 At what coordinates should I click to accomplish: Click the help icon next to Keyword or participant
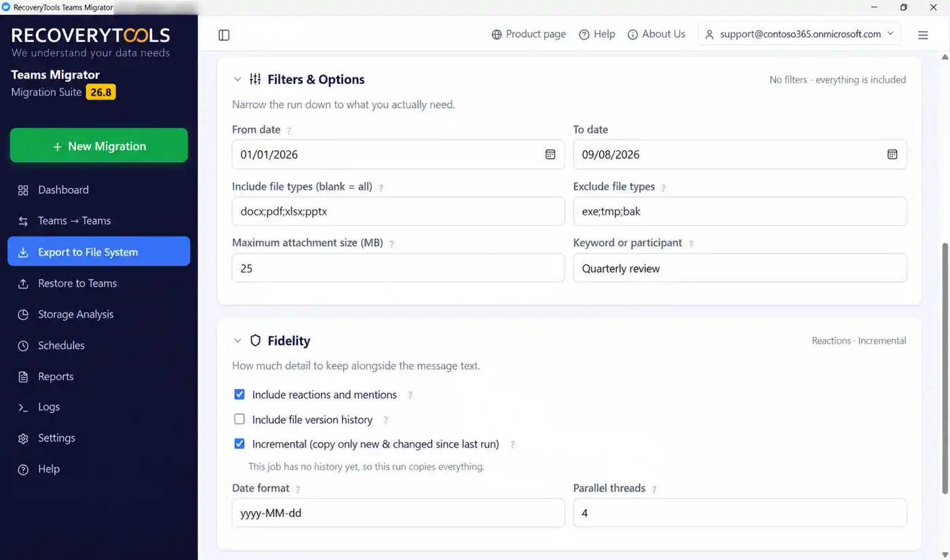pyautogui.click(x=691, y=243)
